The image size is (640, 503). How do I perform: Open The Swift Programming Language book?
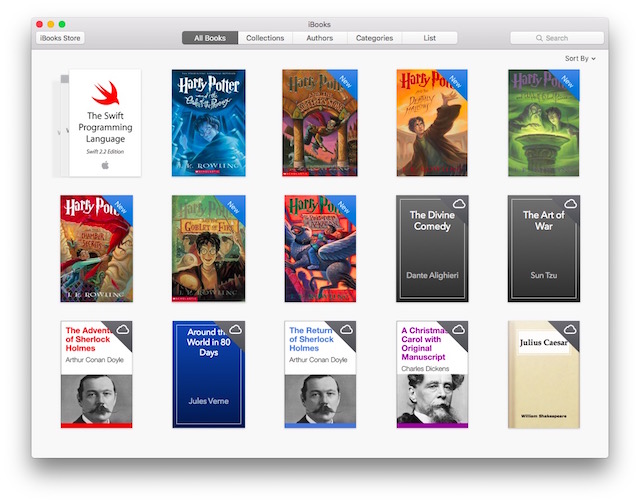pos(105,123)
